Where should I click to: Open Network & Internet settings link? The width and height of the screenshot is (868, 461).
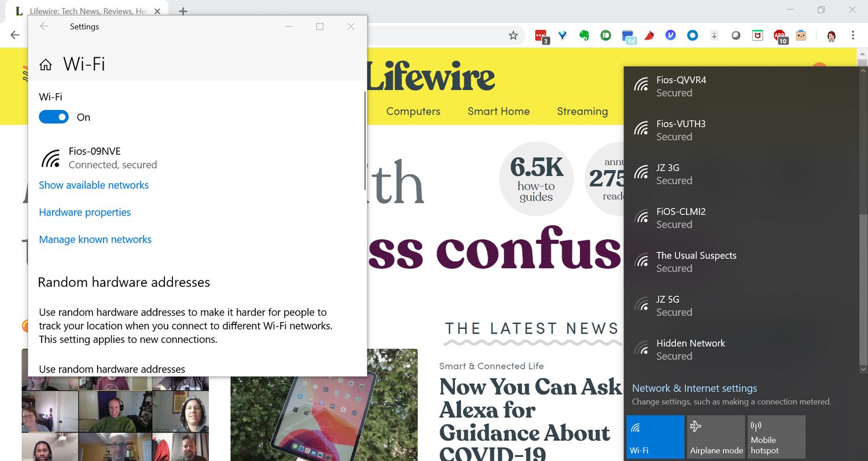(x=694, y=389)
